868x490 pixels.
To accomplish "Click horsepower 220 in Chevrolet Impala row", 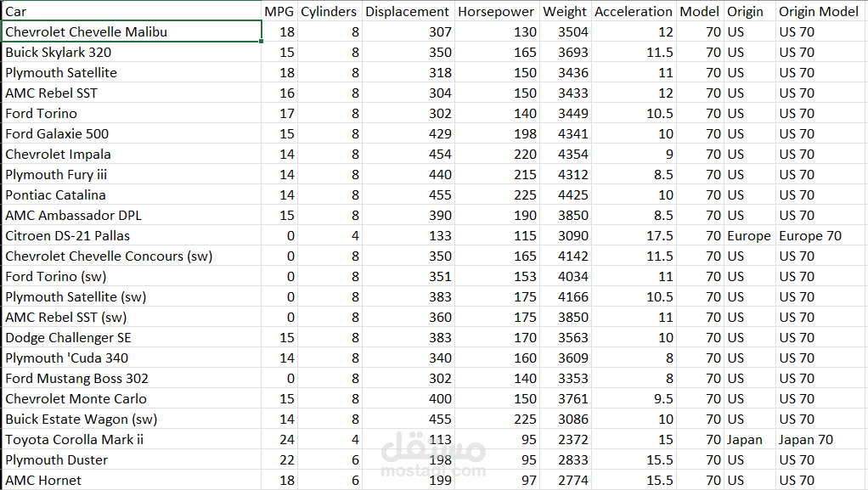I will click(497, 154).
